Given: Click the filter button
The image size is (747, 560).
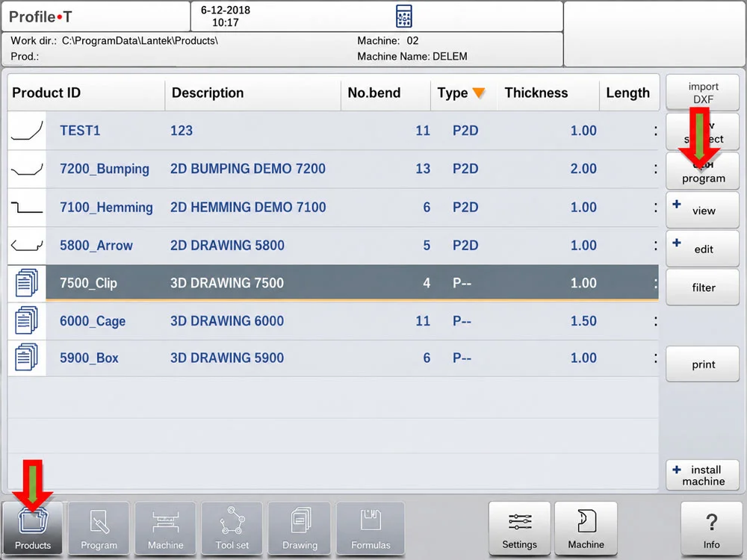Looking at the screenshot, I should [x=703, y=287].
